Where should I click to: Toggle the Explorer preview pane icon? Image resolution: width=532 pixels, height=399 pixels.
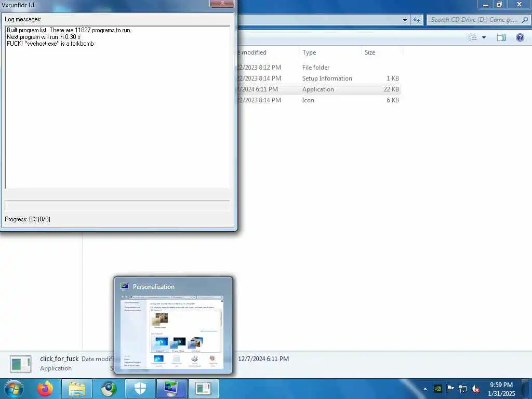[x=501, y=37]
